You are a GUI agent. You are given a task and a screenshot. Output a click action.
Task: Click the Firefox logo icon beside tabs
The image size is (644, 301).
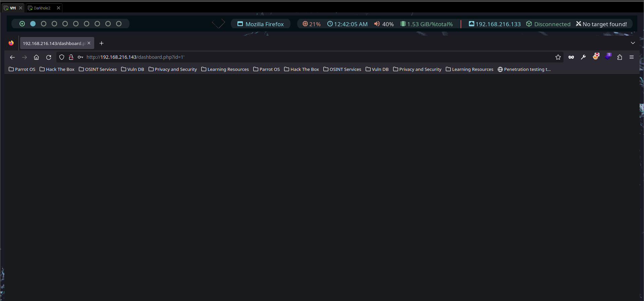tap(11, 43)
